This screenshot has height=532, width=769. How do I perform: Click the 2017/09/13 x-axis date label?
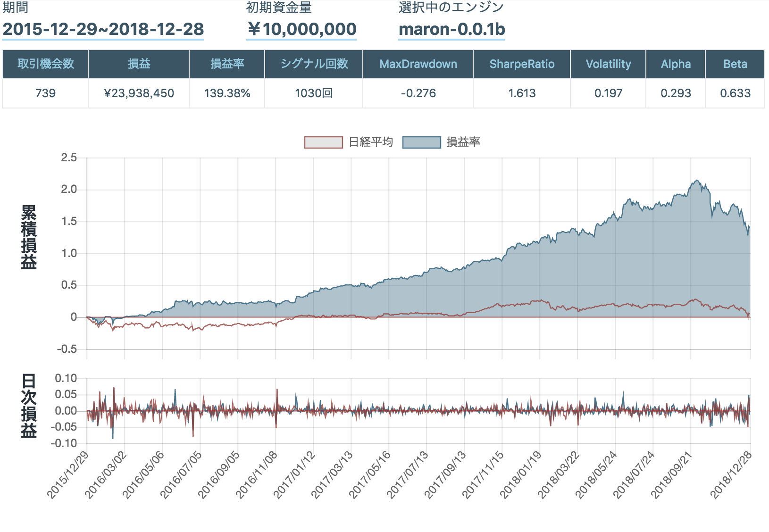pyautogui.click(x=445, y=474)
